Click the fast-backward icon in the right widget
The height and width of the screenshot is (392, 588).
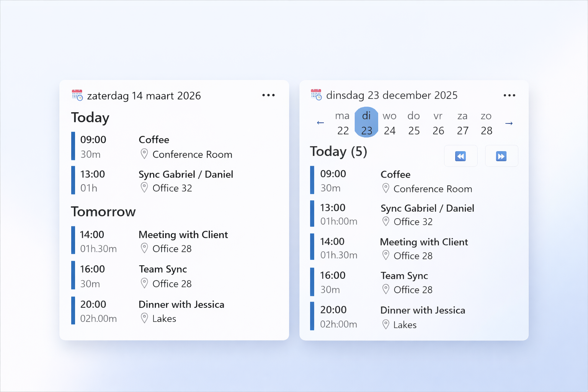[461, 156]
